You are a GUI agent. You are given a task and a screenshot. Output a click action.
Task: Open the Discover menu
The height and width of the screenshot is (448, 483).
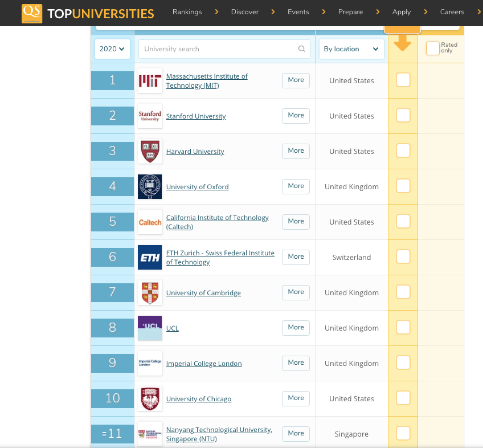pos(245,12)
